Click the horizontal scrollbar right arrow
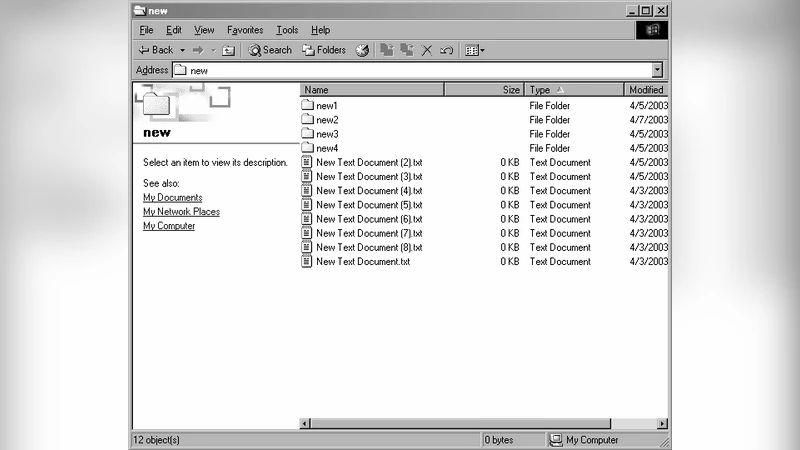The image size is (800, 450). (x=662, y=424)
